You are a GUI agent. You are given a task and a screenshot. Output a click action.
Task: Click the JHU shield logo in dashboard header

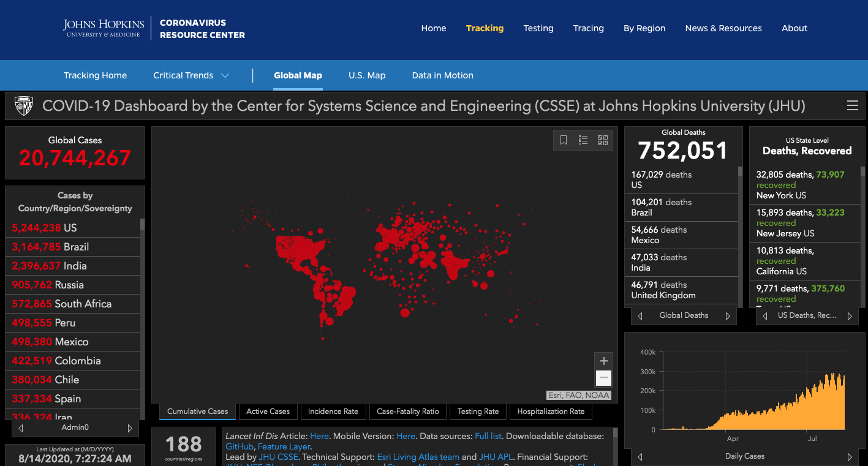click(23, 106)
